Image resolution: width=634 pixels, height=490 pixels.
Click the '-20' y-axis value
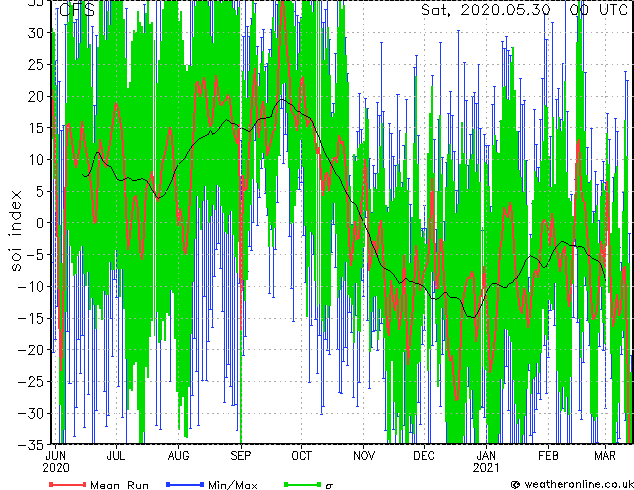click(31, 350)
